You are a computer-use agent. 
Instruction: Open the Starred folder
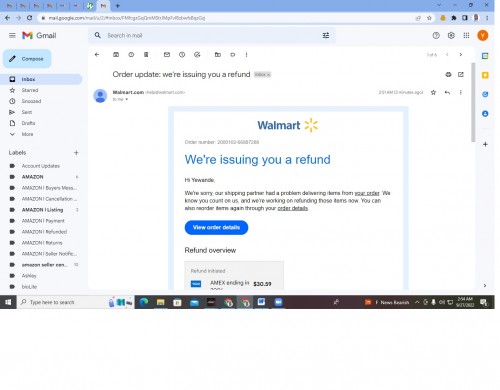(x=30, y=90)
